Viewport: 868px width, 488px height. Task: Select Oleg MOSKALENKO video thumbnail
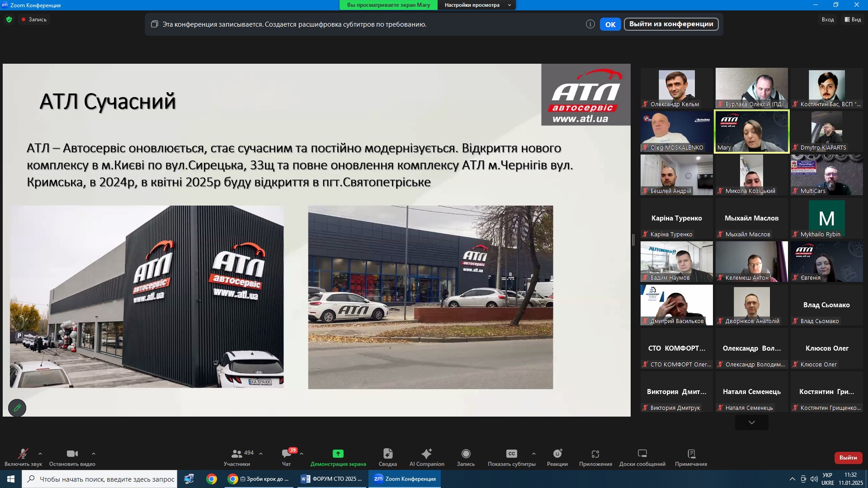676,131
